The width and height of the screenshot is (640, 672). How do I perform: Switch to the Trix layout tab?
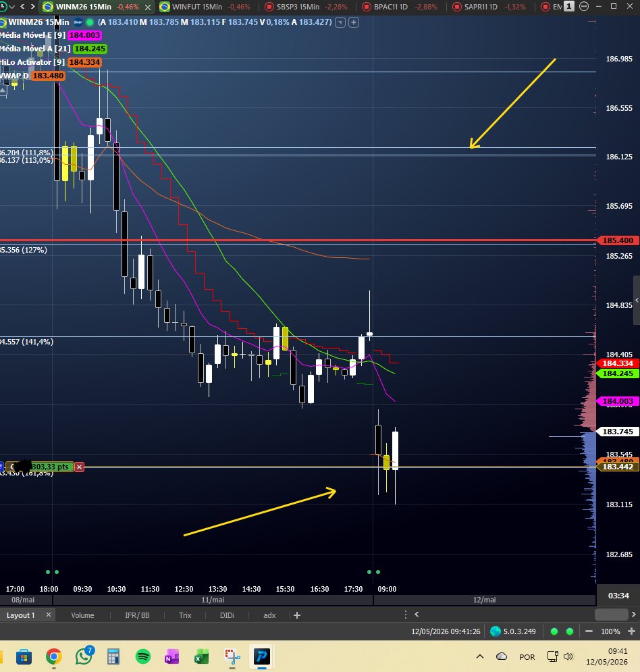(185, 615)
